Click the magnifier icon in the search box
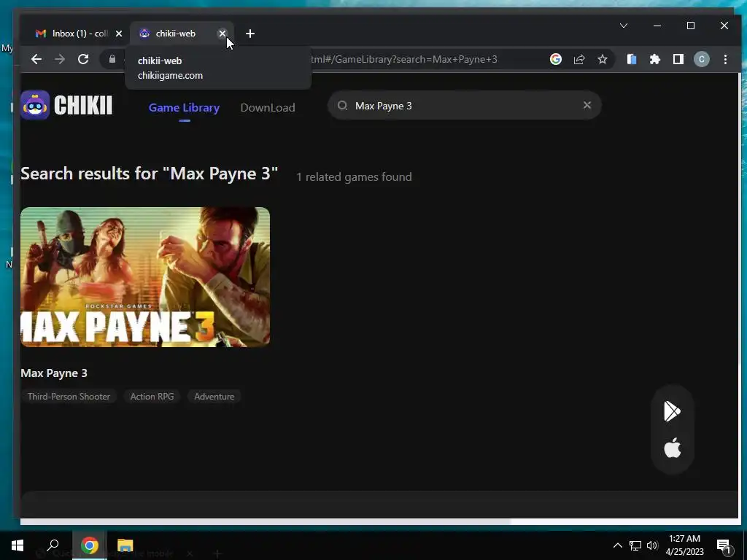Viewport: 747px width, 560px height. coord(342,106)
